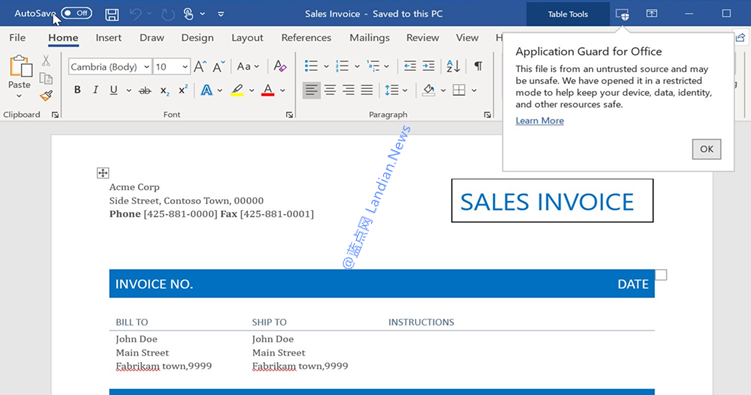The width and height of the screenshot is (751, 395).
Task: Open the Change Case Aa dropdown
Action: pos(248,66)
